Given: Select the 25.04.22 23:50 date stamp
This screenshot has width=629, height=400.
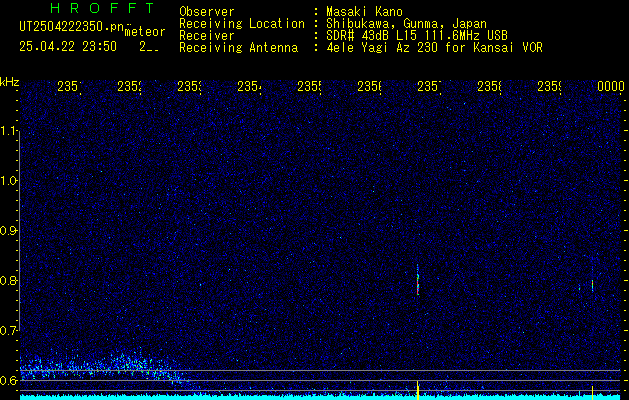Looking at the screenshot, I should pos(68,47).
